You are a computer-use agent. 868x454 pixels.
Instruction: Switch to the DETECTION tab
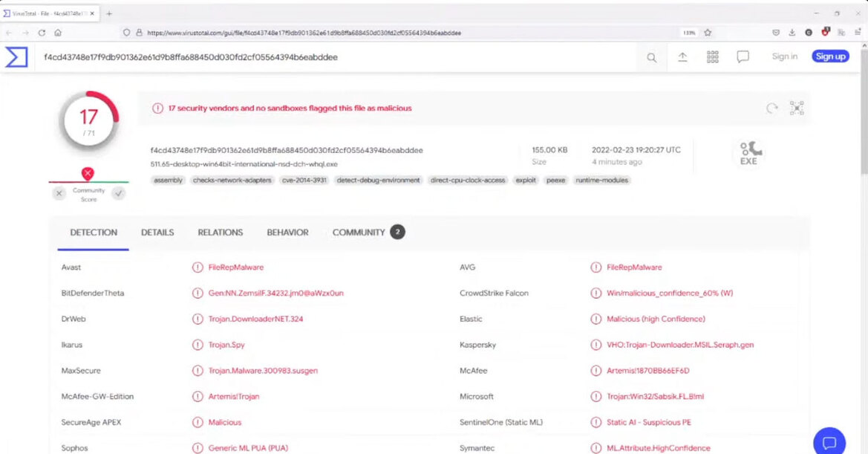pos(94,233)
